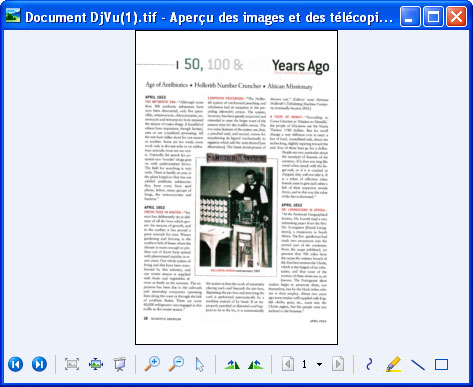Click the 'Years Ago' headline in the document
473x387 pixels.
coord(300,66)
